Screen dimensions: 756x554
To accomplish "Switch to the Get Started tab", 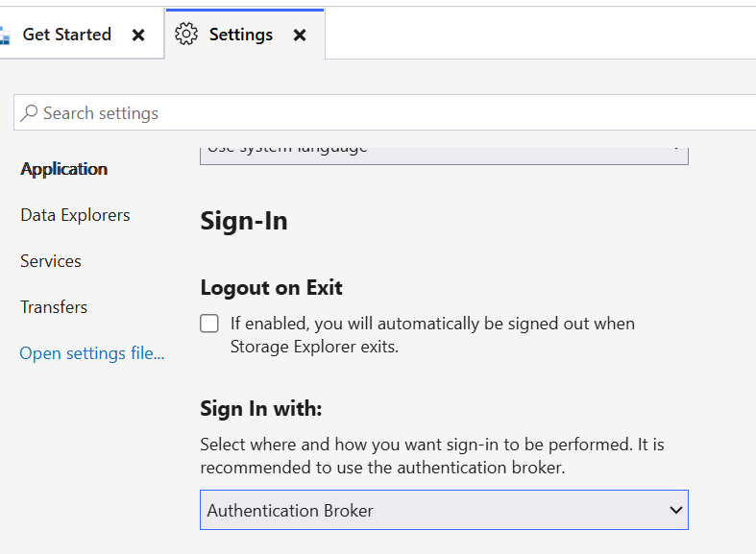I will point(67,35).
